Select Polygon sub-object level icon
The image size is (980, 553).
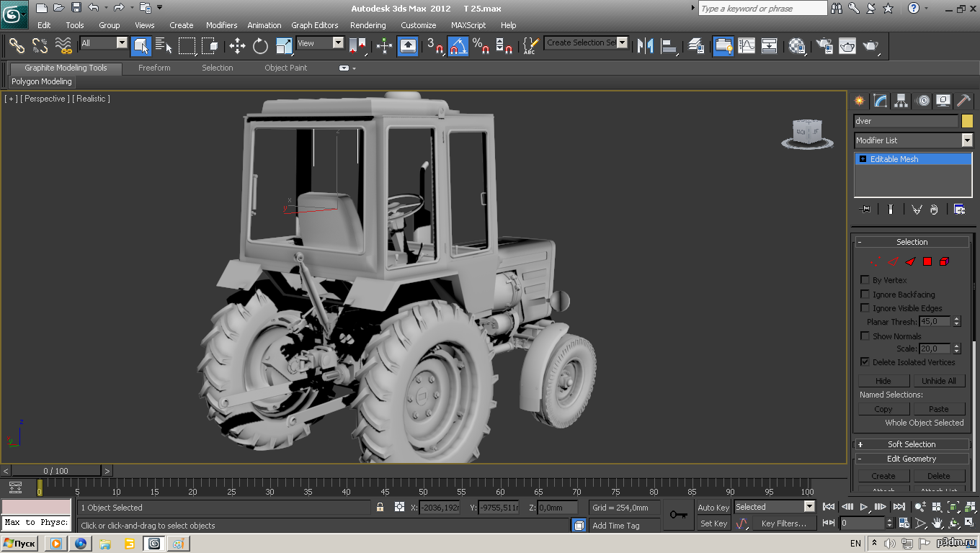[927, 261]
